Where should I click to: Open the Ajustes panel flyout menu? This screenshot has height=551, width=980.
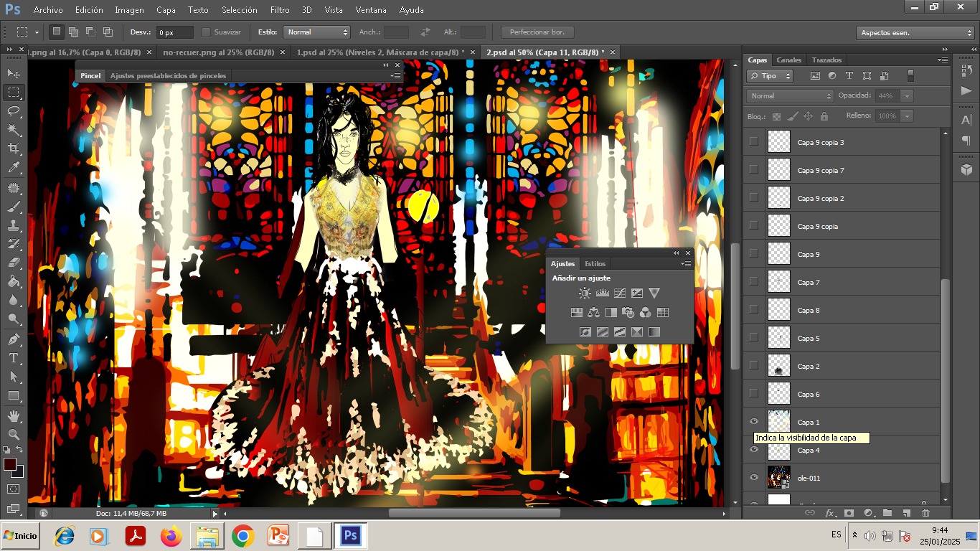click(686, 263)
